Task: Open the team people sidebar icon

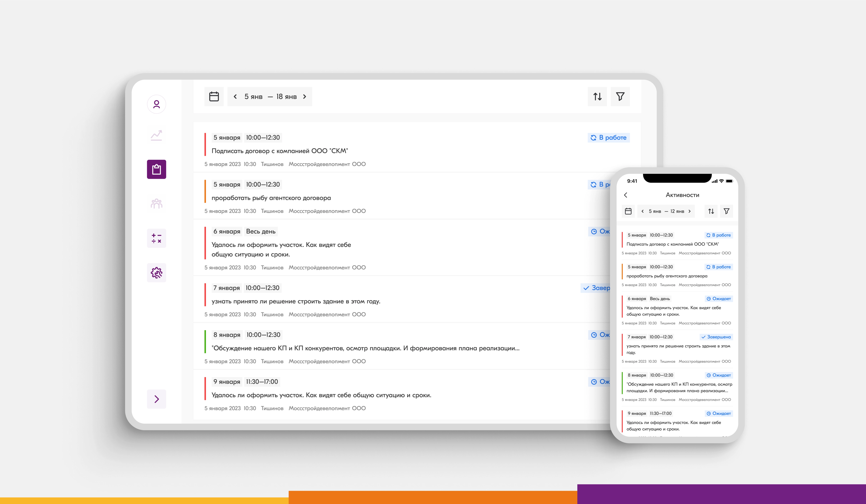Action: click(x=156, y=204)
